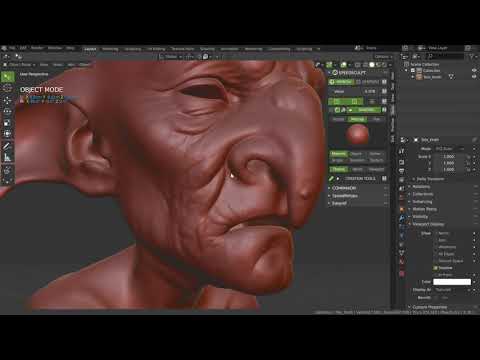Select the Annotate pencil tool
This screenshot has width=480, height=360.
tap(7, 146)
